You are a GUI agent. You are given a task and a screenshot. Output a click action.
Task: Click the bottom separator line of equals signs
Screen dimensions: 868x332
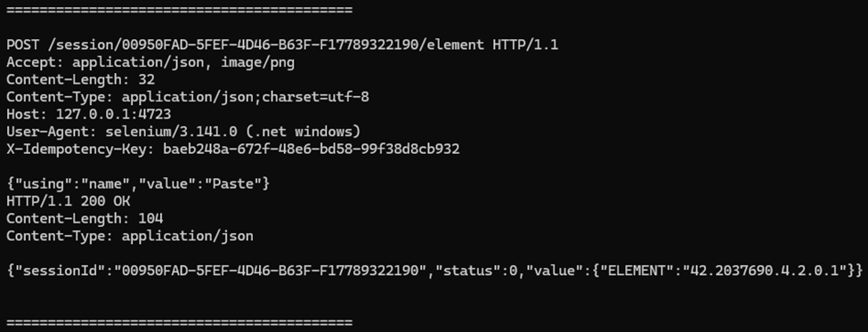(x=179, y=322)
